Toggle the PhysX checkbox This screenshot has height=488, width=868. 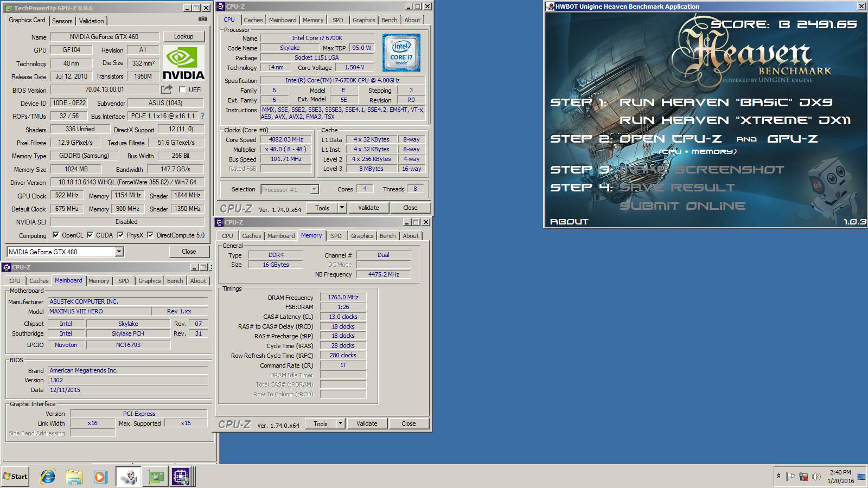click(x=120, y=235)
